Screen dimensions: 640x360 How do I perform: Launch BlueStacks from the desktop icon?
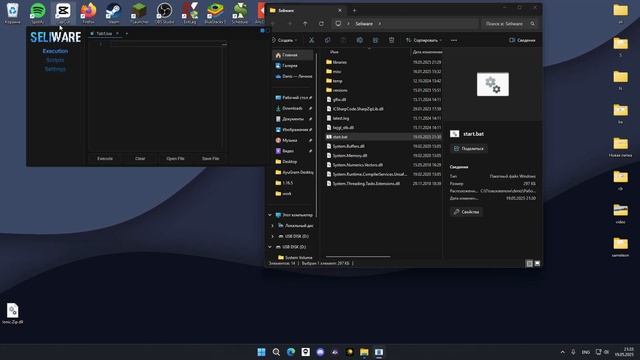click(x=215, y=12)
